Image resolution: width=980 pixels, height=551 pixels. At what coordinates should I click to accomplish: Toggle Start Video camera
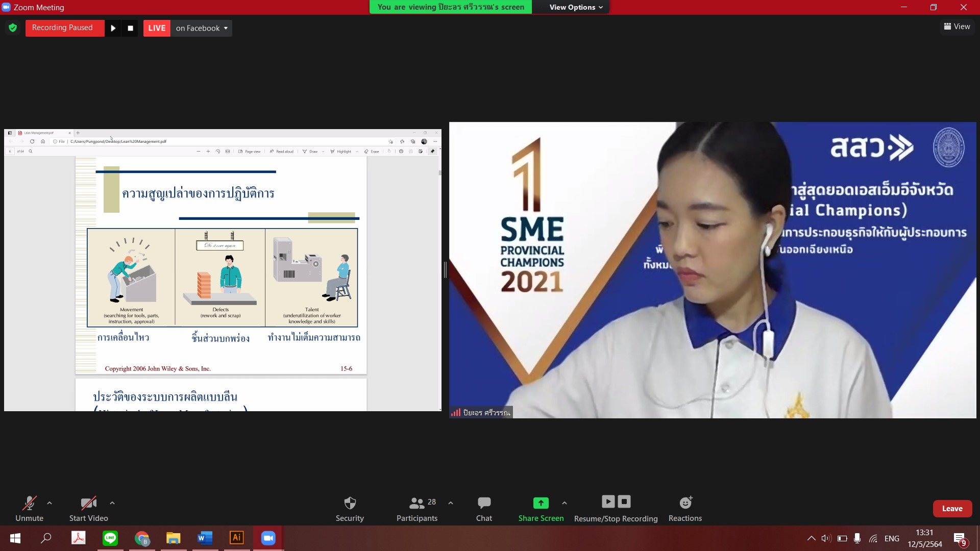(88, 509)
